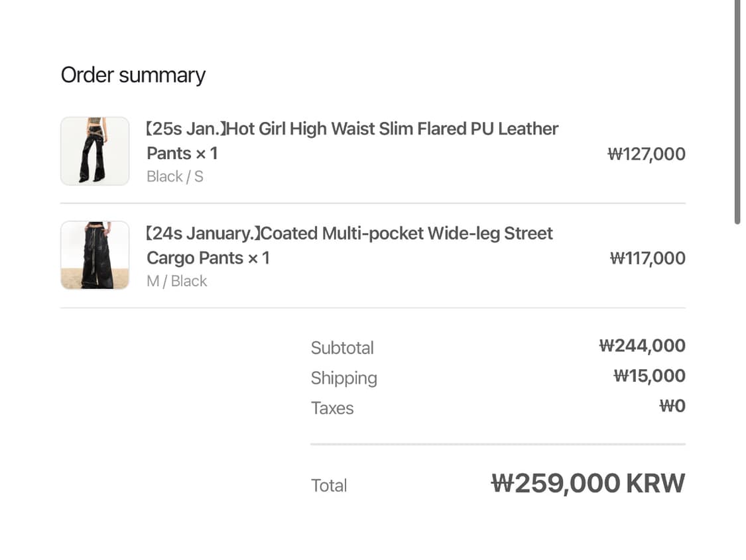Click the M / Black variant text

[177, 281]
